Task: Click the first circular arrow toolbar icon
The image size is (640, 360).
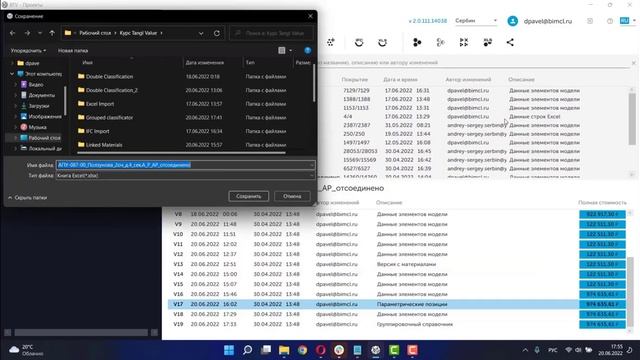Action: (x=359, y=42)
